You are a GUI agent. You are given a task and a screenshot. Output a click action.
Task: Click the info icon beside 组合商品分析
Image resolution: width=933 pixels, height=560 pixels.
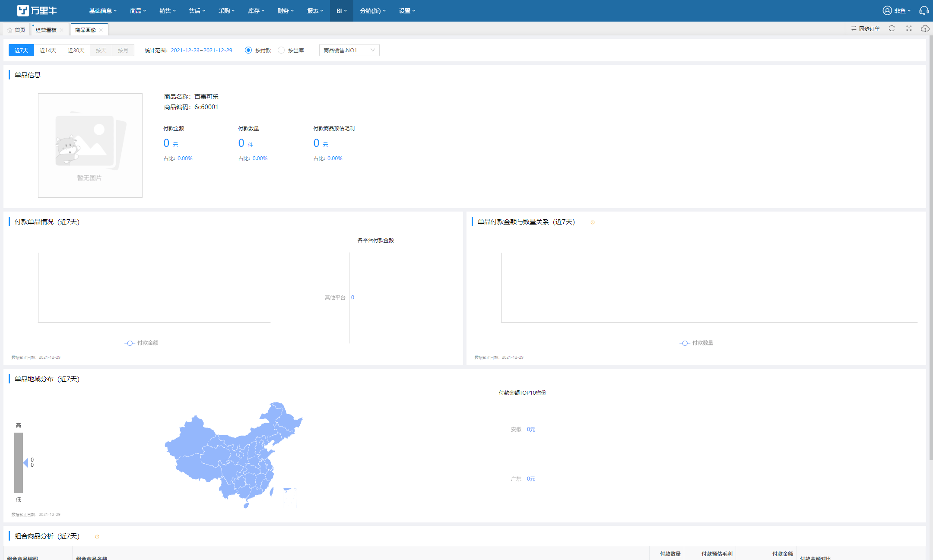[97, 537]
